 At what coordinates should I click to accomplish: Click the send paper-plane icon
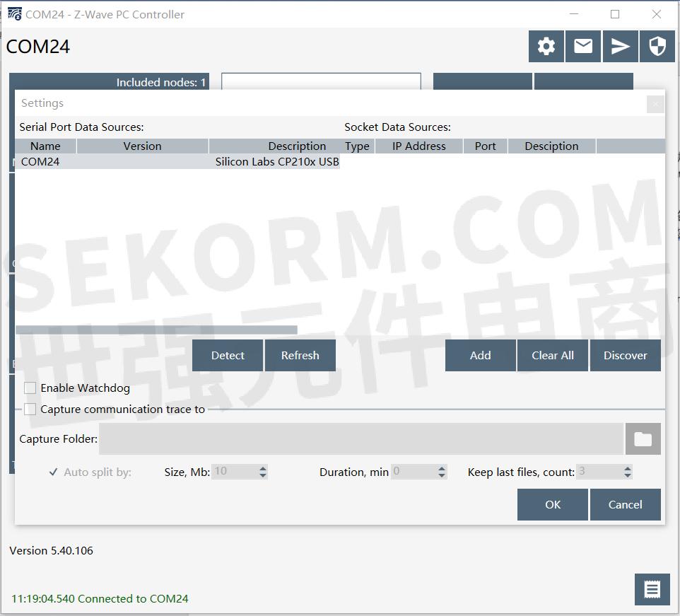coord(620,46)
